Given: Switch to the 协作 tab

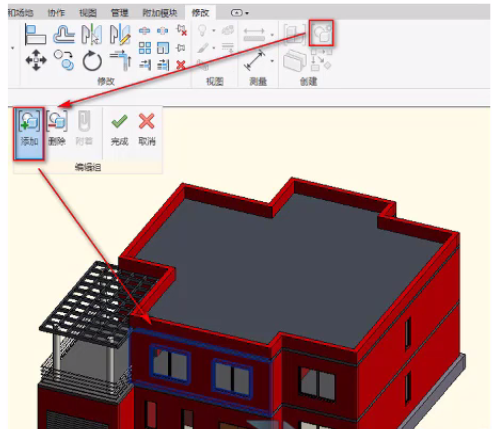Looking at the screenshot, I should point(56,13).
